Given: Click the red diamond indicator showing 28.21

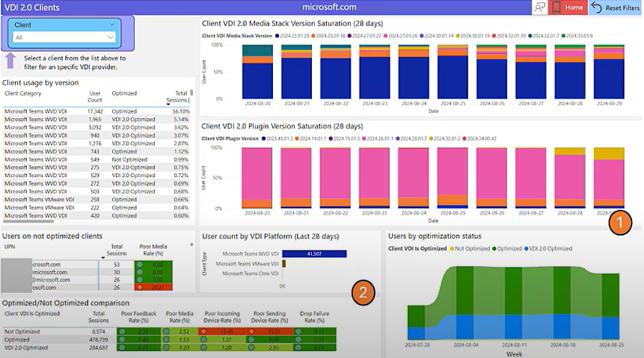Looking at the screenshot, I should click(x=140, y=287).
